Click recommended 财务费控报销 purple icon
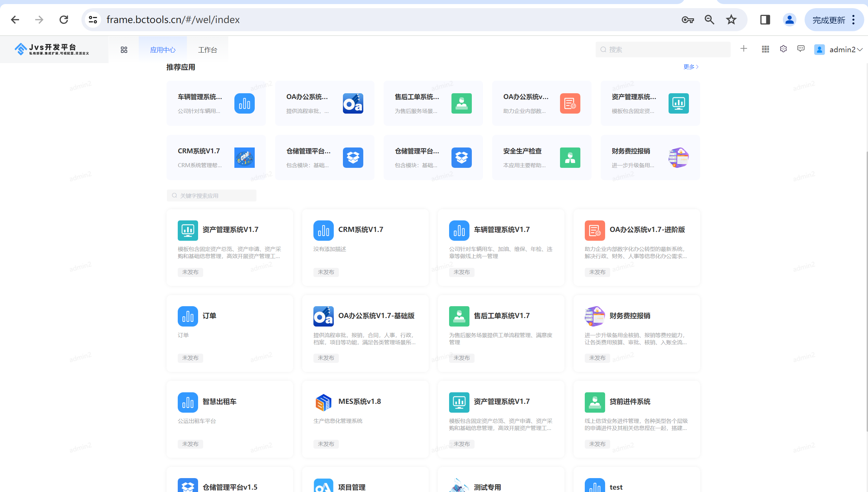The image size is (868, 492). tap(679, 157)
